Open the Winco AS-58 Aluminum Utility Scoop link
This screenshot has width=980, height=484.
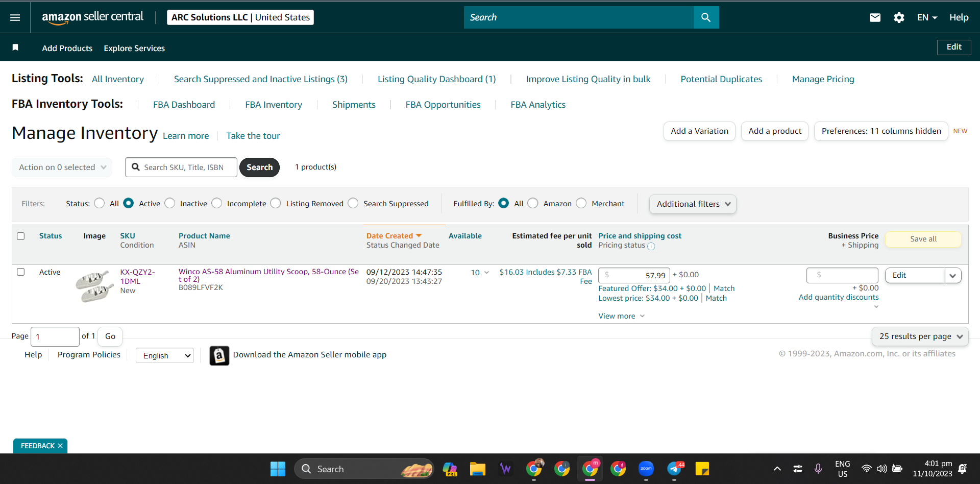pos(268,275)
